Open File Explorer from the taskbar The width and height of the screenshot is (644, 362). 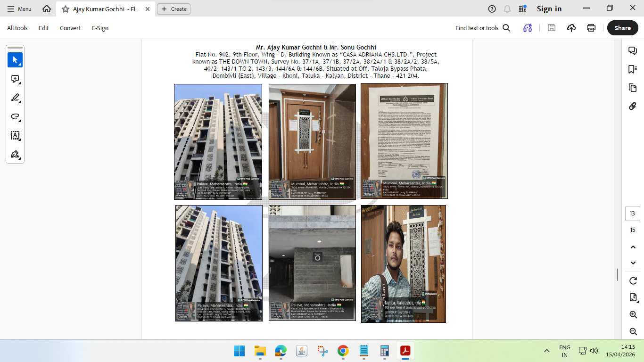pyautogui.click(x=260, y=351)
